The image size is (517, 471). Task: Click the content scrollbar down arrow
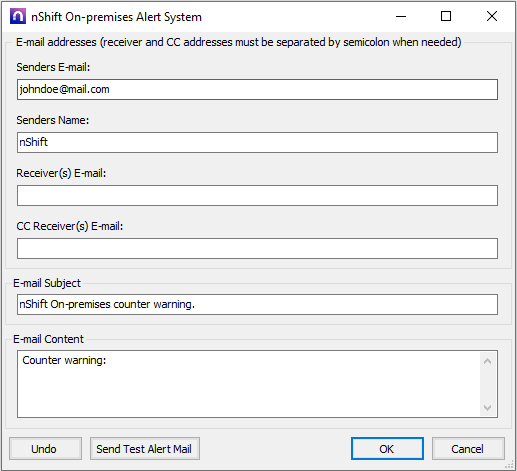click(488, 408)
